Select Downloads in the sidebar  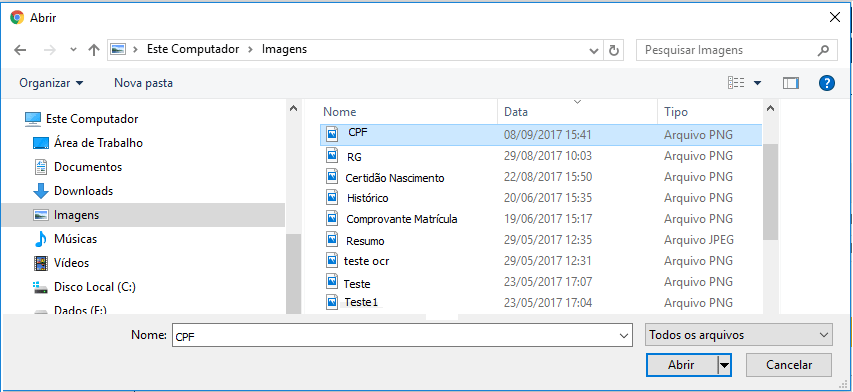pyautogui.click(x=84, y=191)
